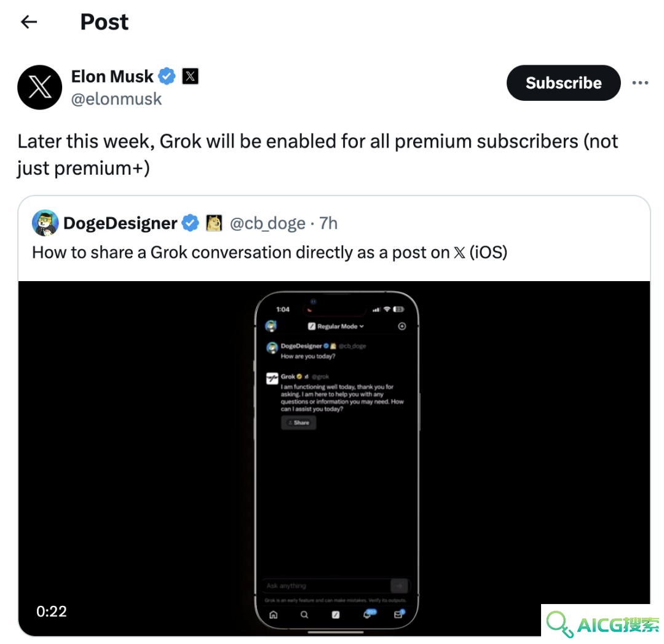Click the Share button under Grok's reply

click(299, 423)
